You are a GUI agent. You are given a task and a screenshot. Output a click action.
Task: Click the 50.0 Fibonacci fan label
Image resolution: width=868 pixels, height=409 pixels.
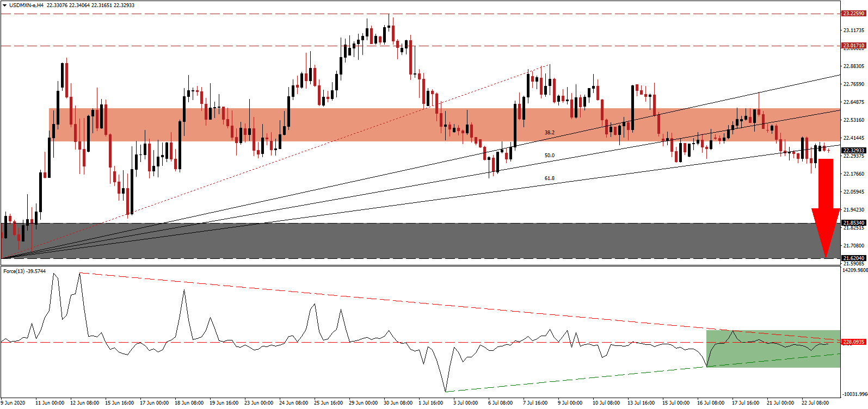(x=550, y=156)
